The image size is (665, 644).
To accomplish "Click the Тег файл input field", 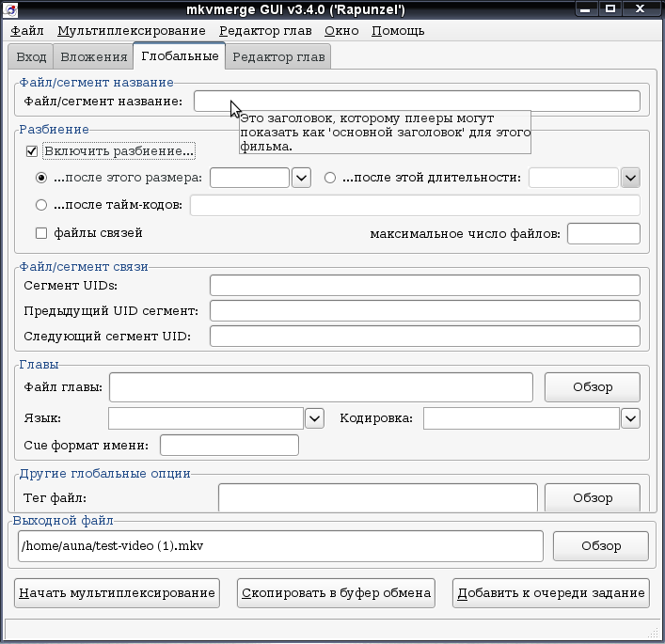I will [378, 497].
